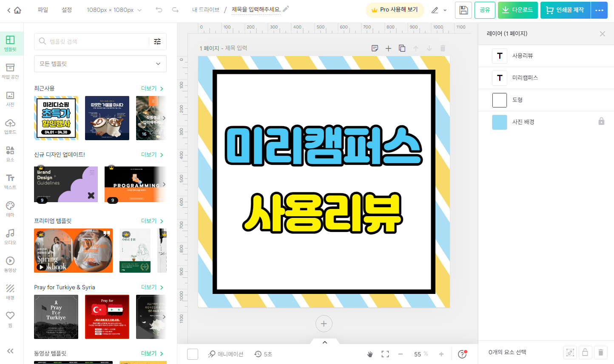Open the 업로드 upload sidebar panel

click(10, 127)
